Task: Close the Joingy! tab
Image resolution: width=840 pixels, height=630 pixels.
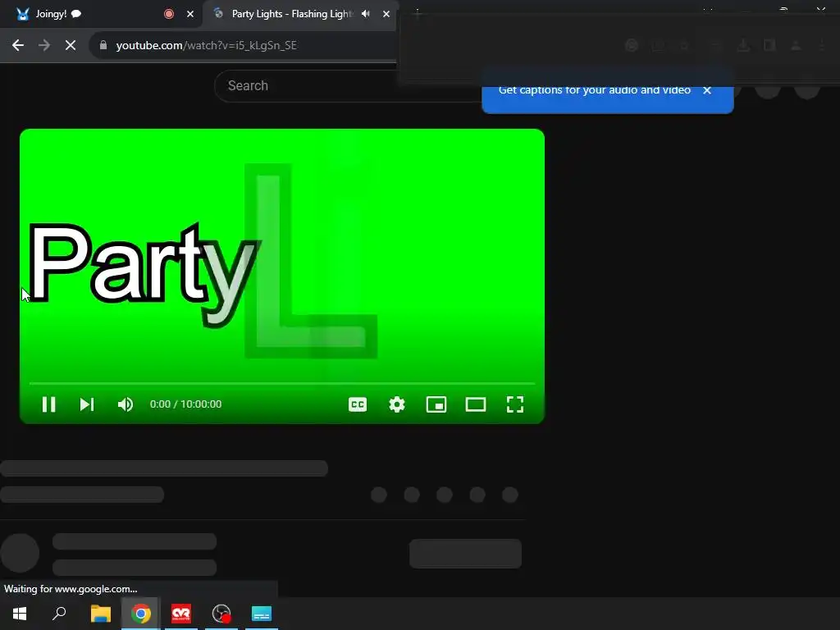Action: click(x=190, y=14)
